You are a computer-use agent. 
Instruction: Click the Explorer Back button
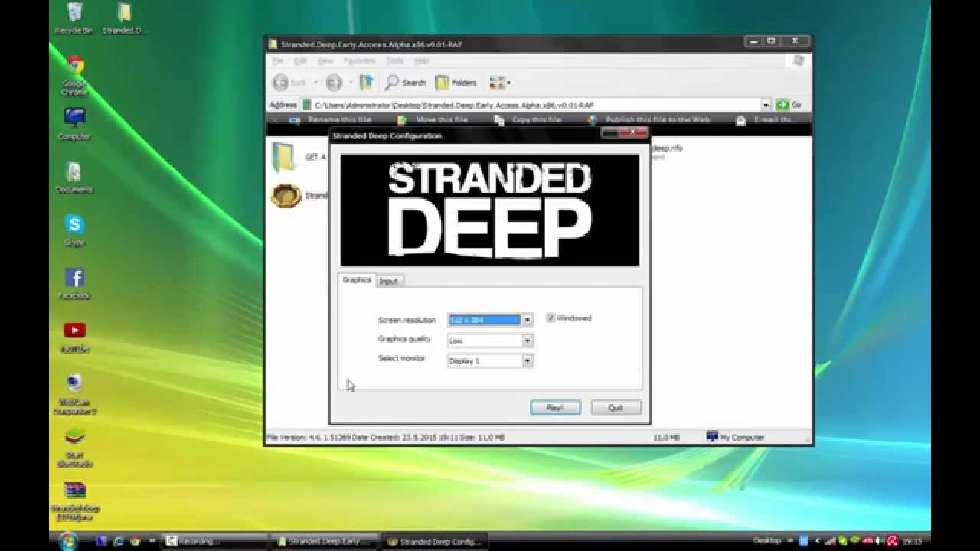pyautogui.click(x=290, y=82)
